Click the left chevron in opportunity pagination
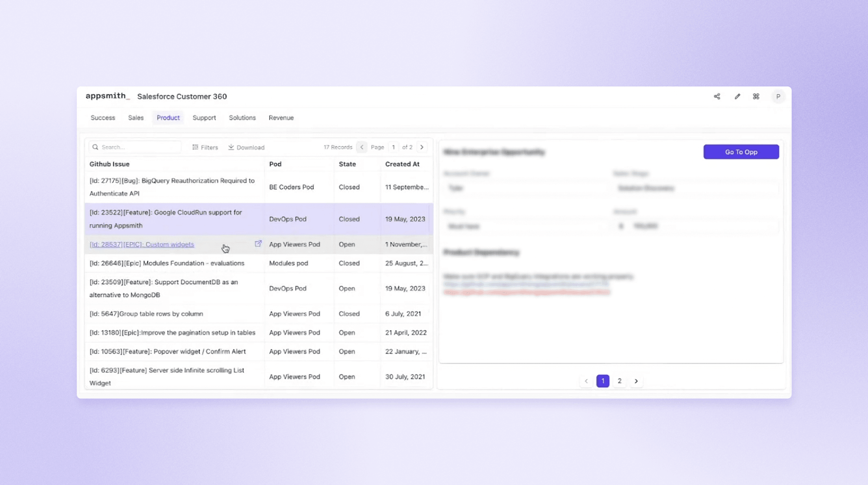 [x=586, y=381]
